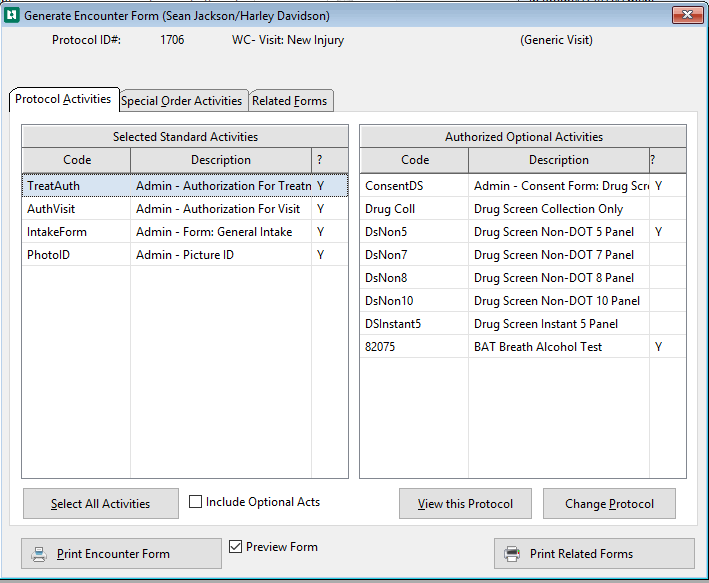Click the printer icon on Print Related Forms
This screenshot has width=709, height=583.
click(512, 554)
